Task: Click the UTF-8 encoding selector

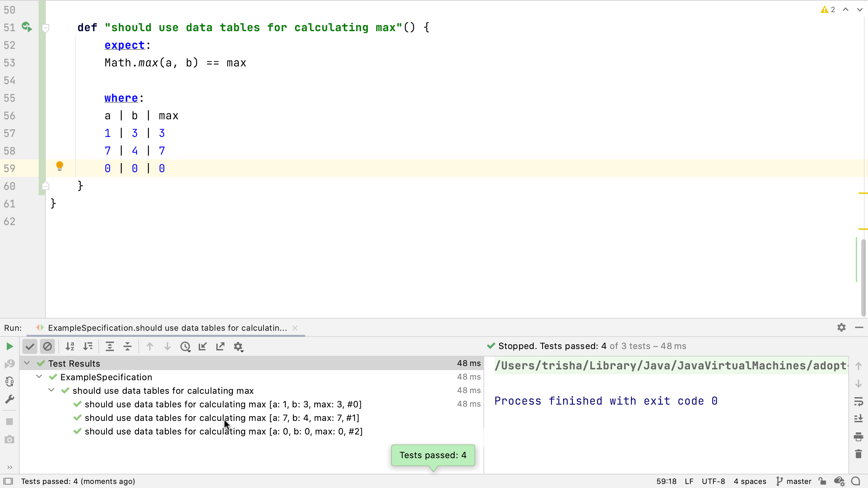Action: tap(713, 481)
